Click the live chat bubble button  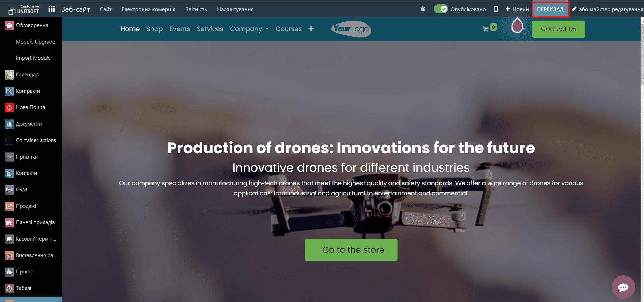[x=623, y=287]
